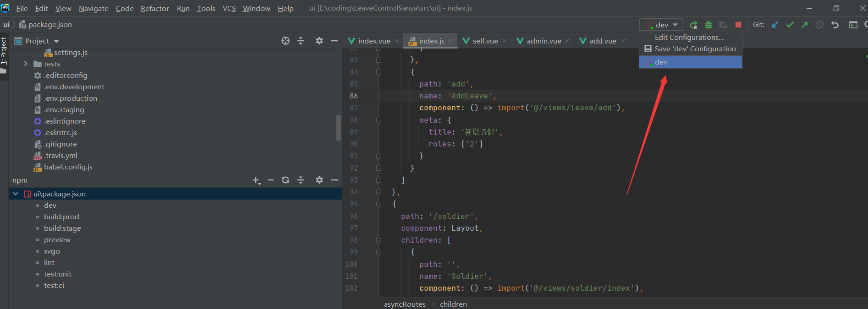Click line number 86 in the gutter
This screenshot has width=868, height=309.
(x=354, y=96)
